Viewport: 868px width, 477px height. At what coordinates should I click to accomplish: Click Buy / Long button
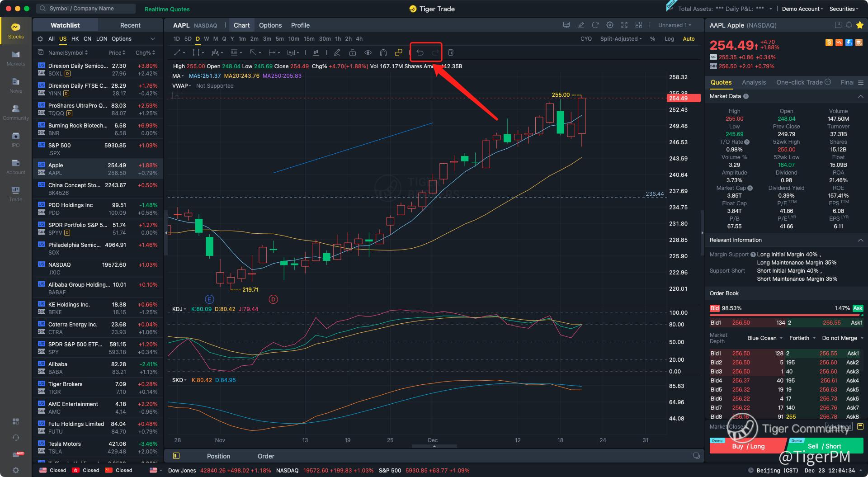pos(748,446)
